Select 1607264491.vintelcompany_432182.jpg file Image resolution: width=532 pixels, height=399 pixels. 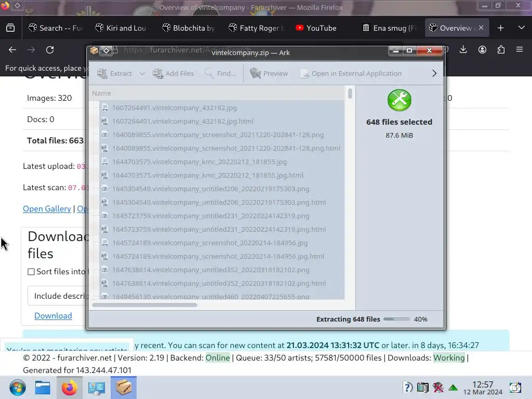(x=175, y=108)
